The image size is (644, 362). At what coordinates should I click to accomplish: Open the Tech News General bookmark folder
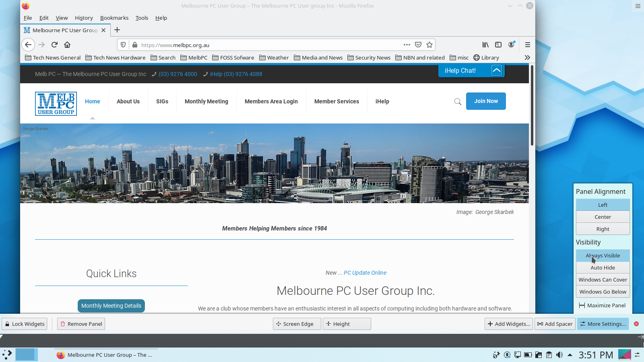click(x=53, y=58)
